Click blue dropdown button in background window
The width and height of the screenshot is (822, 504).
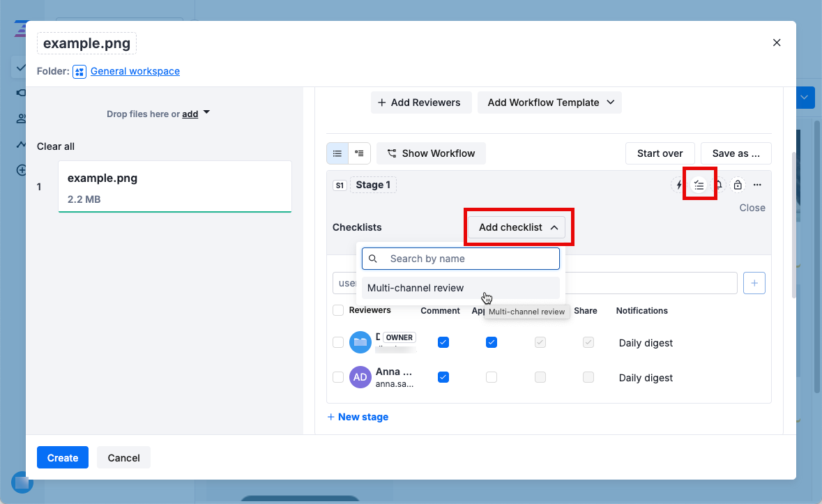coord(805,98)
